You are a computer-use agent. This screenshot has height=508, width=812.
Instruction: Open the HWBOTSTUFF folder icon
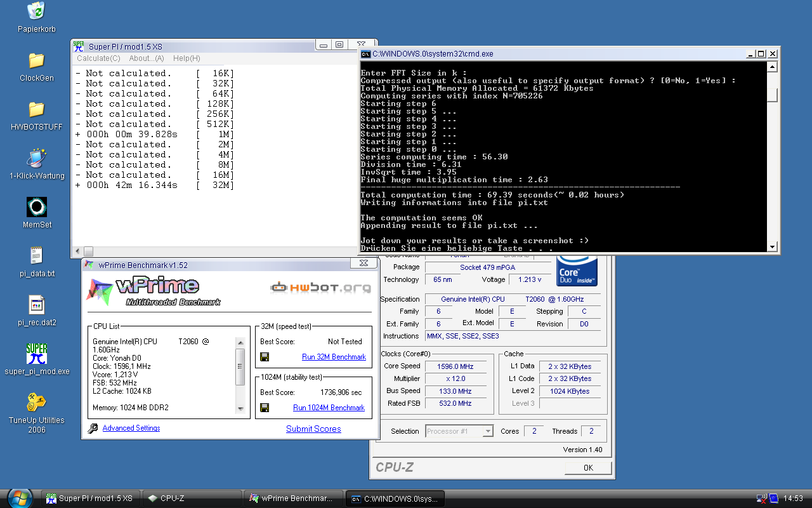coord(36,109)
